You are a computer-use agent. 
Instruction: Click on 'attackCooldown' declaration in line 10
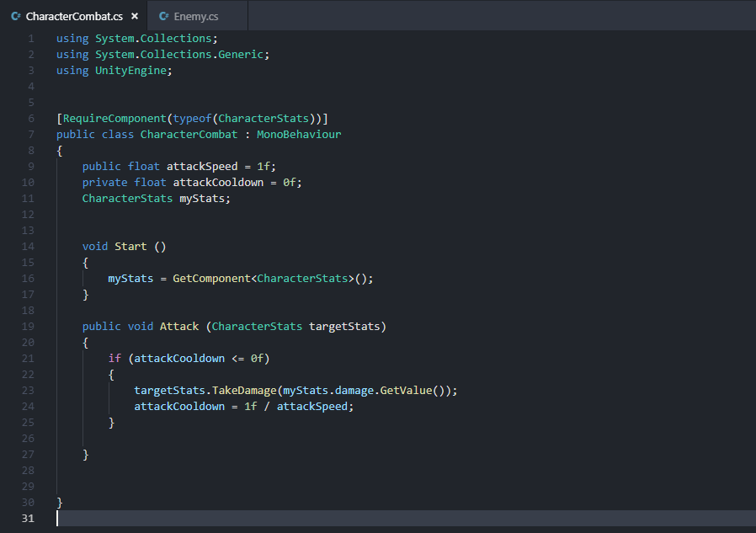point(218,183)
